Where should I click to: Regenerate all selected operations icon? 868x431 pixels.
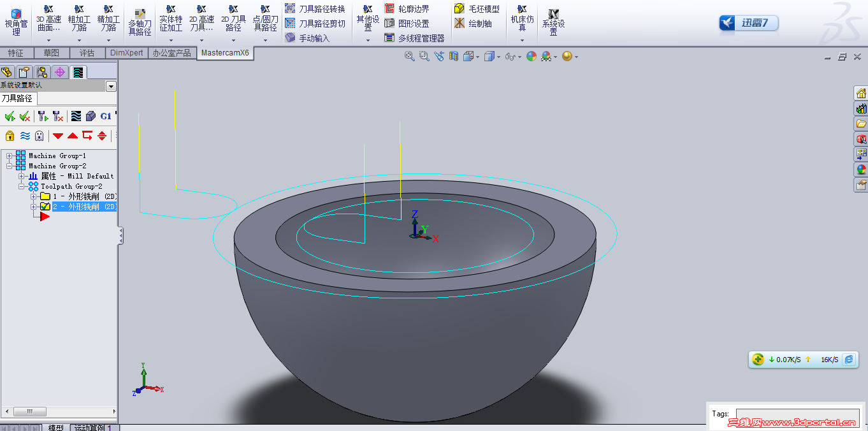(43, 116)
